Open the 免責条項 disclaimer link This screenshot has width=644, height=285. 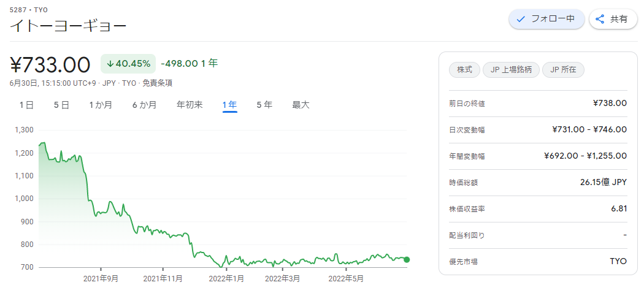click(x=157, y=83)
